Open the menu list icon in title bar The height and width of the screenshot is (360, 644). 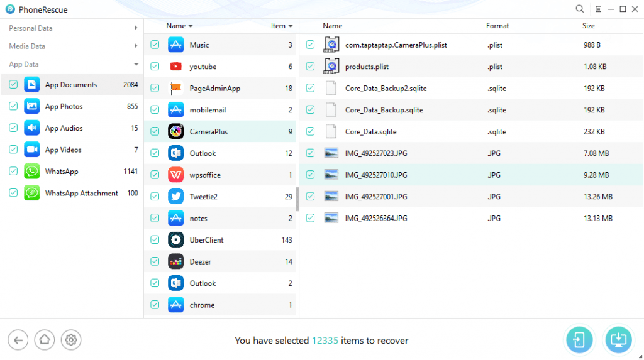tap(599, 9)
